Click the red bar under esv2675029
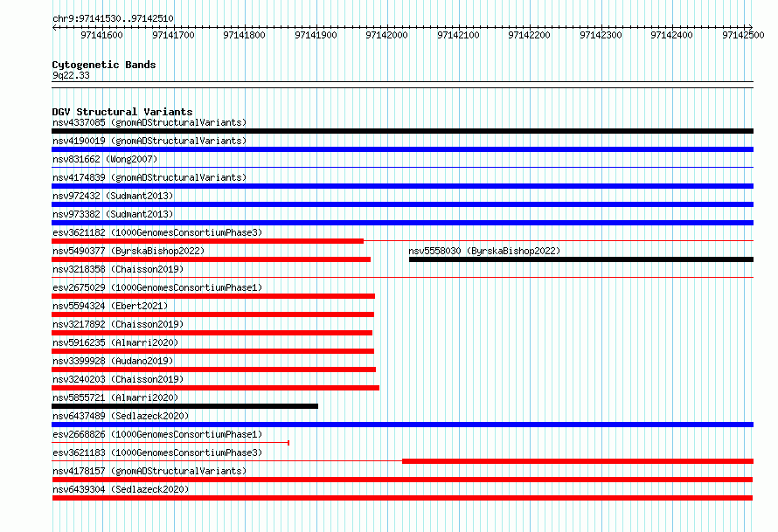778x532 pixels. [213, 296]
